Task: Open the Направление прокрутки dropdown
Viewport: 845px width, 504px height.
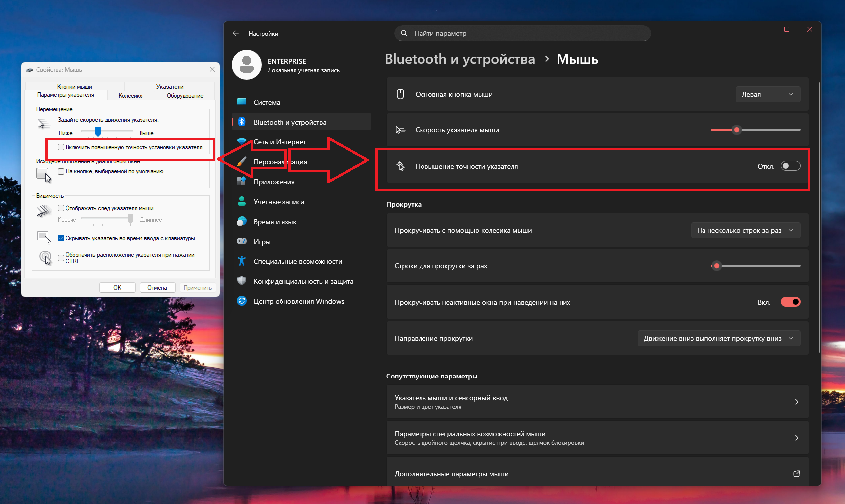Action: [x=719, y=338]
